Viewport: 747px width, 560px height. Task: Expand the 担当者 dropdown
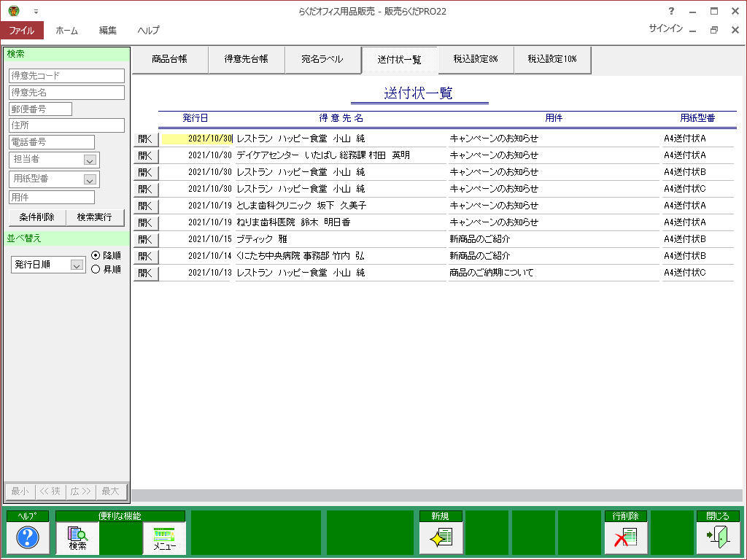coord(90,160)
